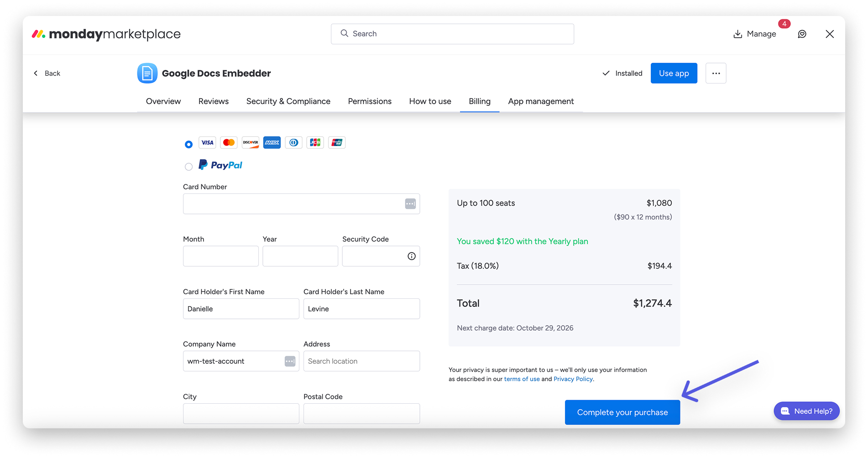Image resolution: width=868 pixels, height=458 pixels.
Task: Select the Billing tab
Action: coord(480,101)
